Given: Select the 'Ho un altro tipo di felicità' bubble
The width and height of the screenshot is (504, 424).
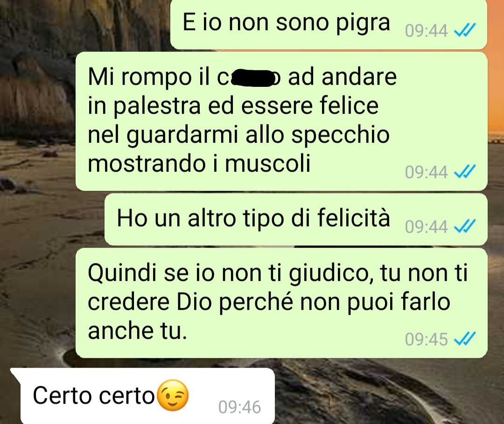Looking at the screenshot, I should click(x=296, y=219).
